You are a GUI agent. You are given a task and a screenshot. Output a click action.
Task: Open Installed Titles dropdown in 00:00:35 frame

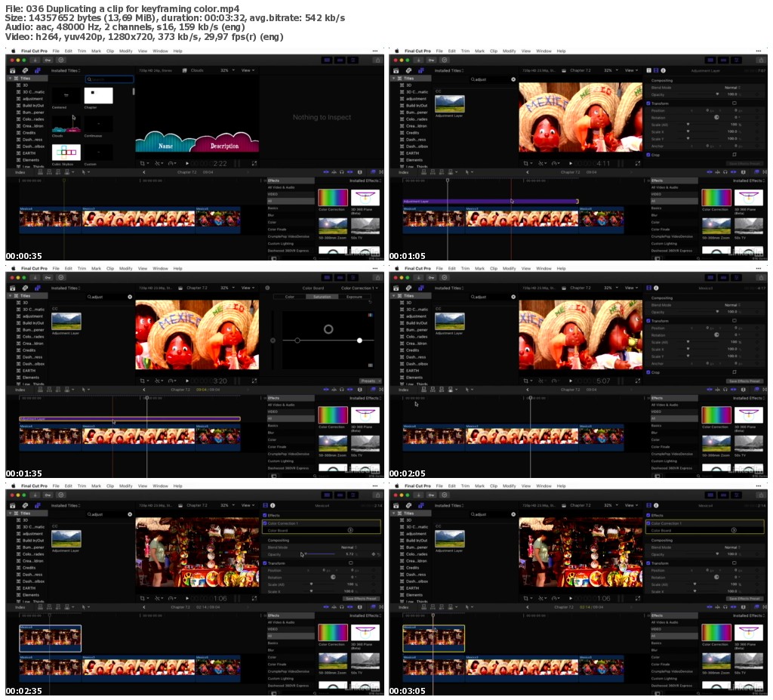tap(66, 70)
